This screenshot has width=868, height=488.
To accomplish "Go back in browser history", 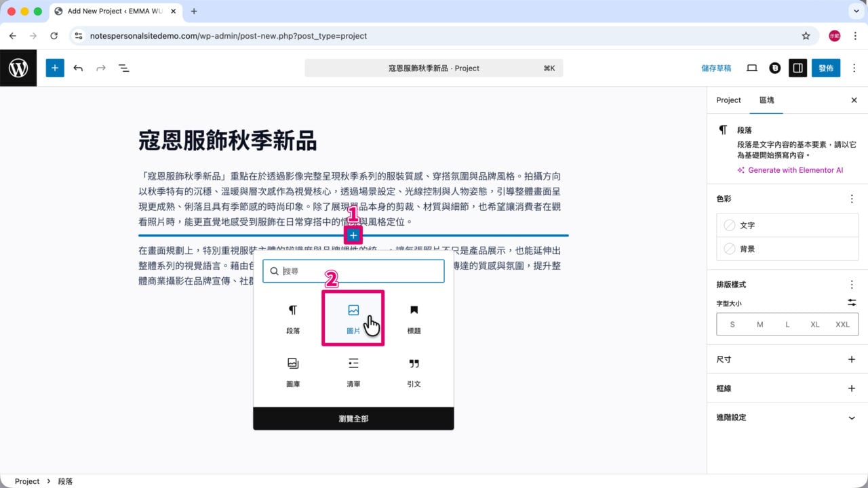I will point(12,36).
